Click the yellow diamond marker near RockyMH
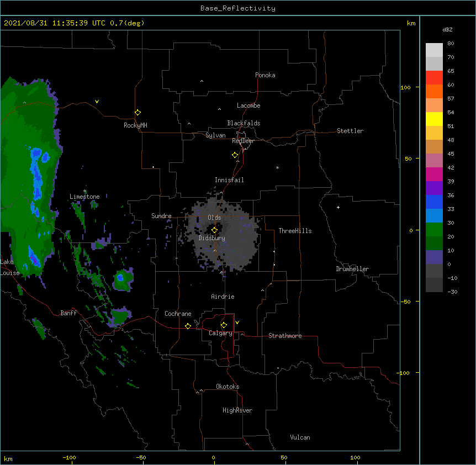The image size is (476, 465). (x=138, y=113)
